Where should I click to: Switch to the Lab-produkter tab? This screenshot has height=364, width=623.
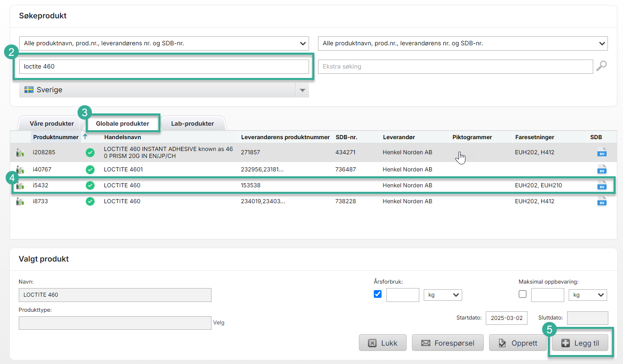192,124
